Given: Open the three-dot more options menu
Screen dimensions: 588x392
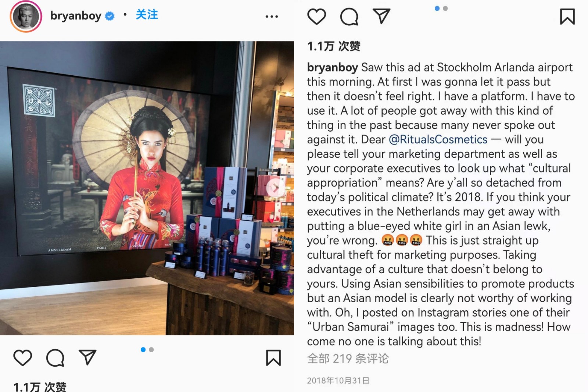Looking at the screenshot, I should point(272,17).
